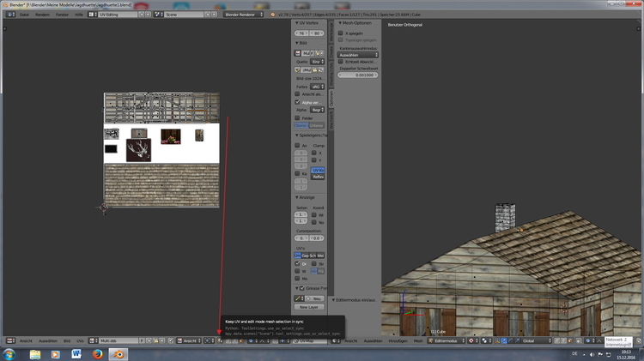The image size is (644, 361).
Task: Open the Hilfe menu
Action: [x=79, y=15]
